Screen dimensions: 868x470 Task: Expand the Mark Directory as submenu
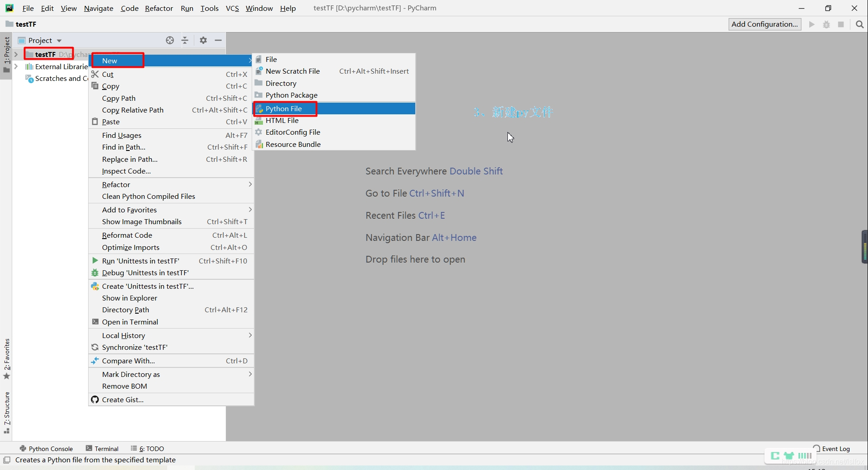pyautogui.click(x=171, y=374)
